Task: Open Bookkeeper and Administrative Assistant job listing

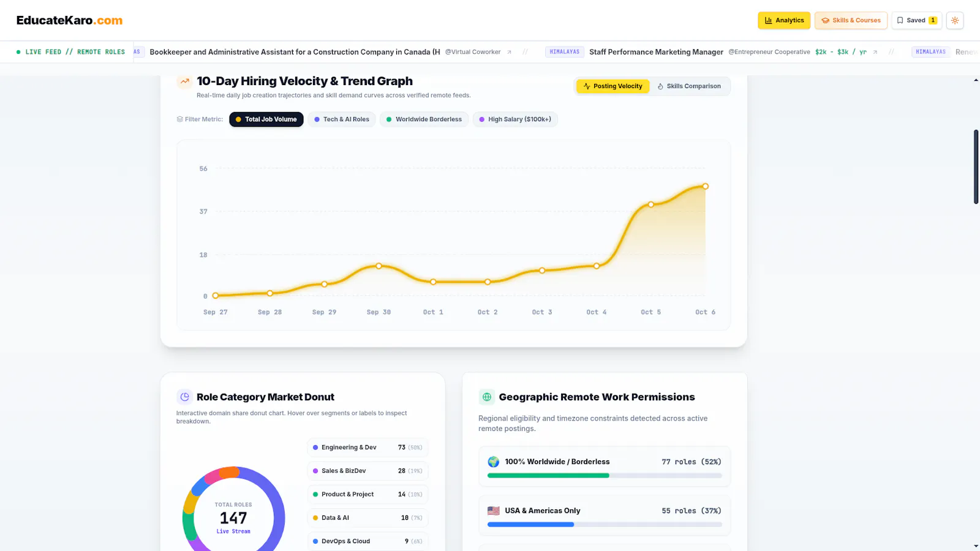Action: (295, 52)
